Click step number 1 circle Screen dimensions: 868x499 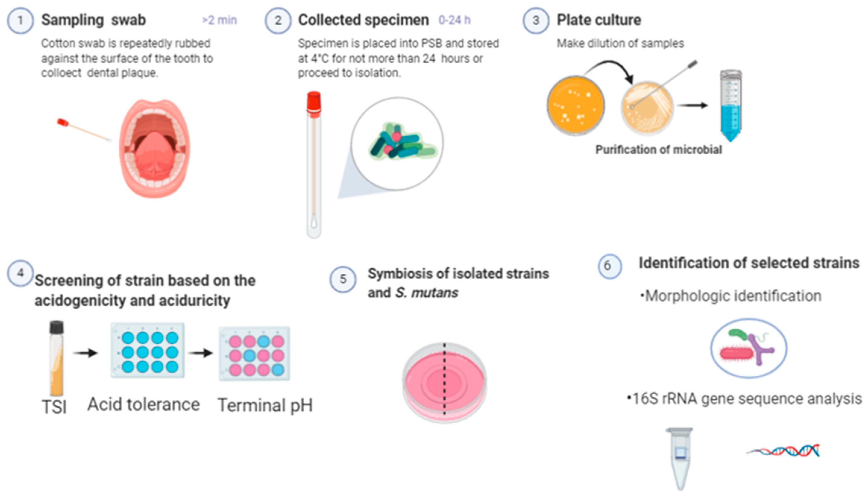20,20
